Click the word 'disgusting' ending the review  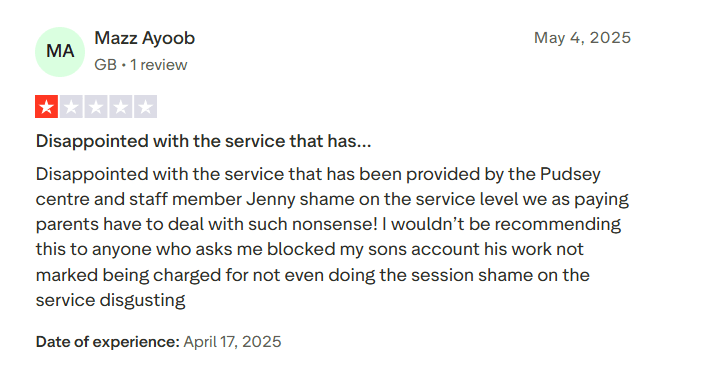[142, 300]
